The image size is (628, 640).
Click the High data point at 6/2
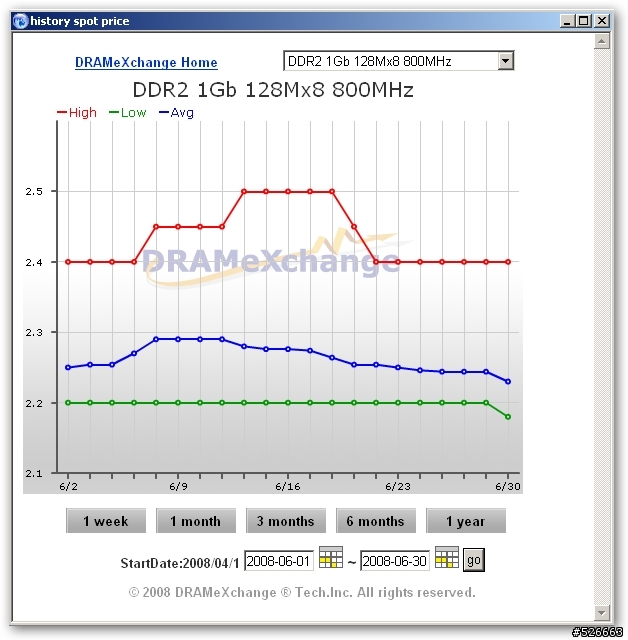pos(68,262)
